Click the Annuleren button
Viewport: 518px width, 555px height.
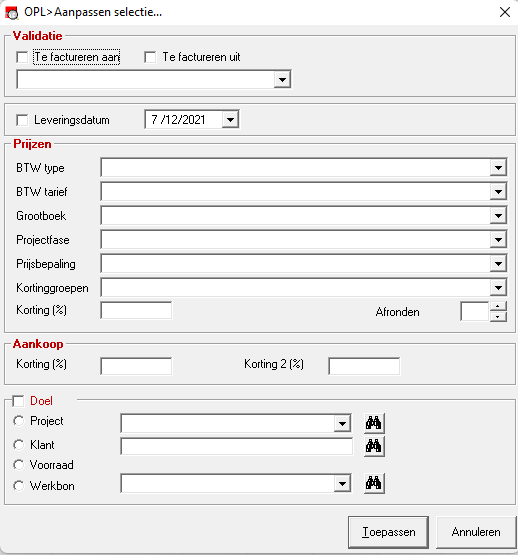coord(476,532)
